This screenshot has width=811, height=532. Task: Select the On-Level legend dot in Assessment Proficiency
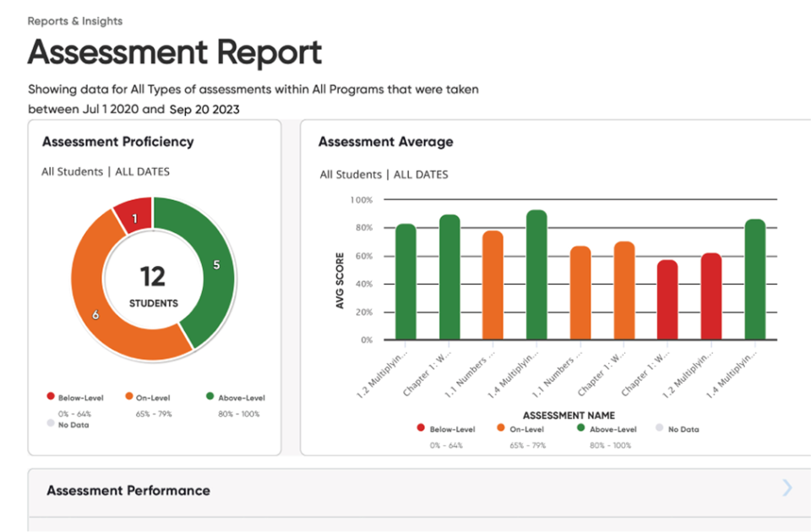pyautogui.click(x=128, y=397)
